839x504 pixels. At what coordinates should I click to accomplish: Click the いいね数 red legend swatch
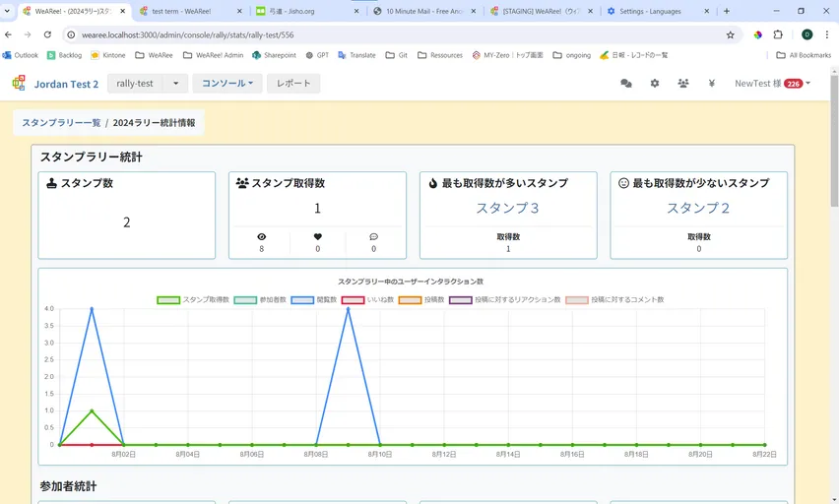point(354,299)
